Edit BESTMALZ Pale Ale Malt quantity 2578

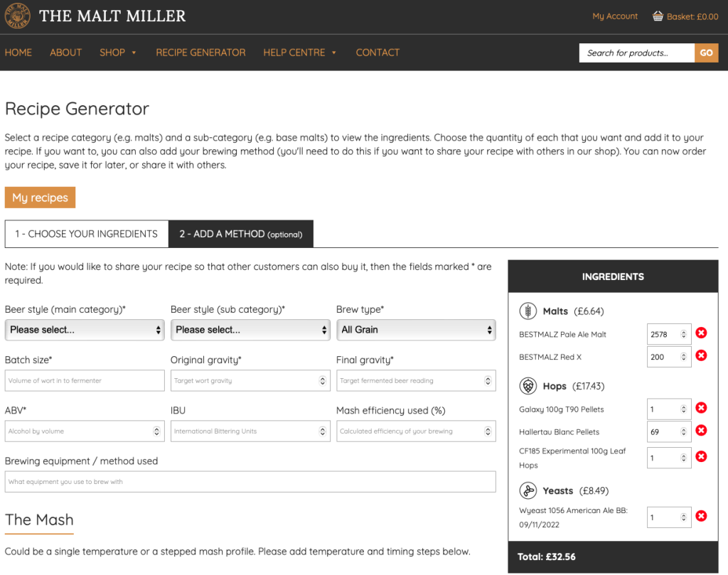point(668,334)
